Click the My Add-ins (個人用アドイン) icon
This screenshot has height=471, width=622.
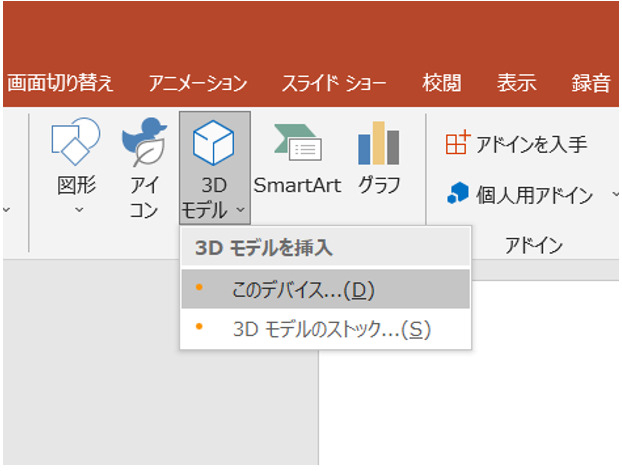click(x=458, y=194)
